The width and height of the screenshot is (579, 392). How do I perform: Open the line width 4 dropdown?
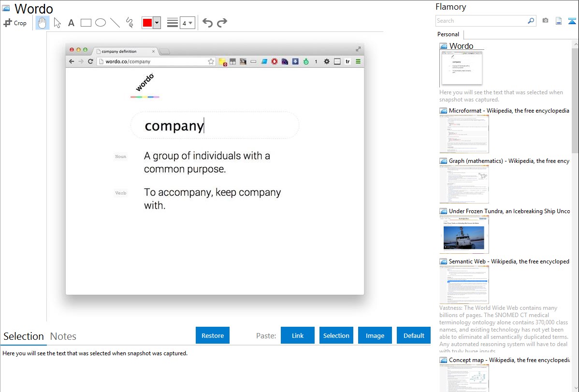click(187, 23)
